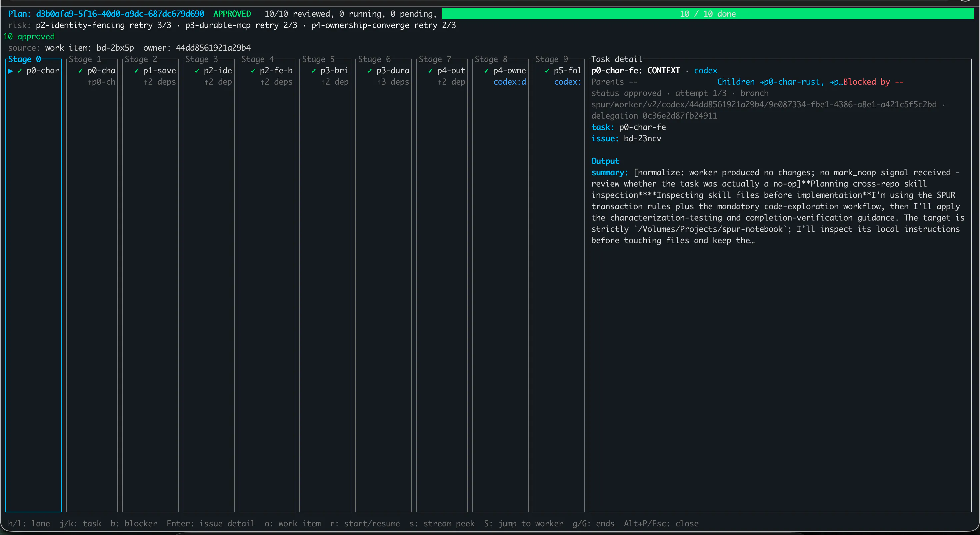Focus the Stage 4 lane header
The width and height of the screenshot is (980, 535).
258,59
